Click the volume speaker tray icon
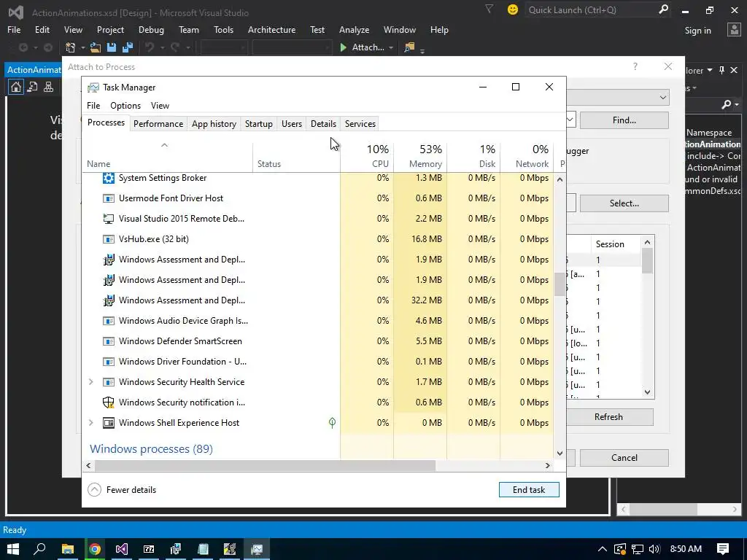Viewport: 747px width, 560px height. pyautogui.click(x=654, y=549)
